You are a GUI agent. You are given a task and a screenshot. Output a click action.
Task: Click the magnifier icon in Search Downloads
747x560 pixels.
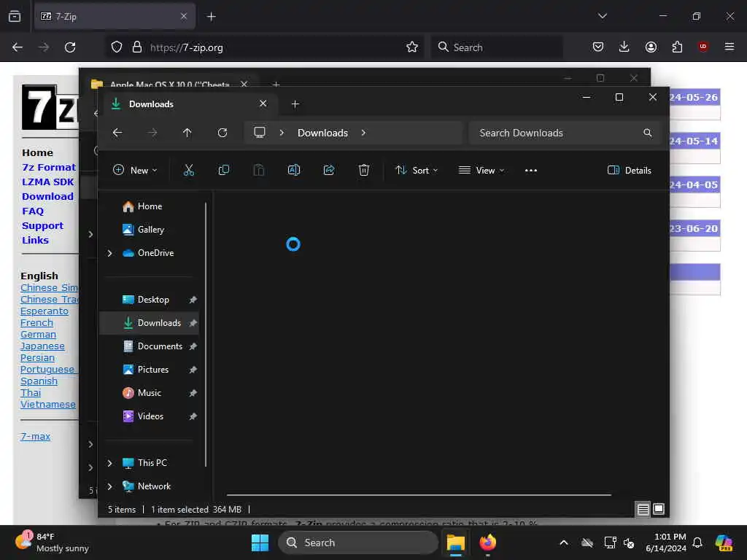(x=648, y=133)
